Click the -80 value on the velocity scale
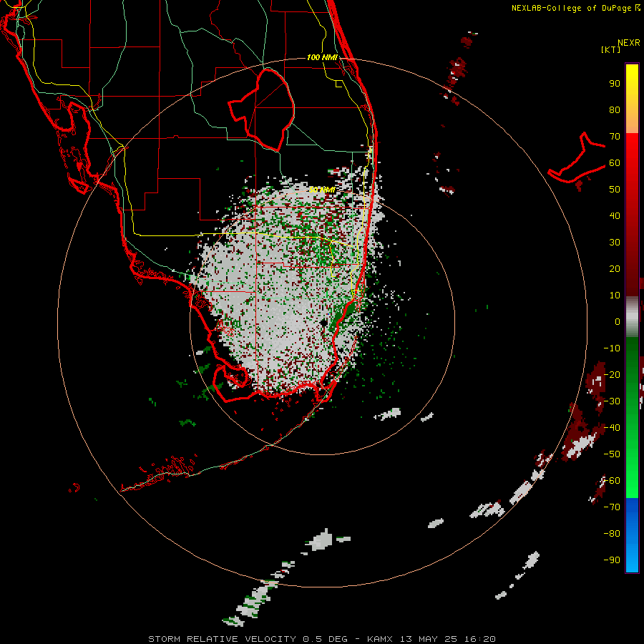644x644 pixels. point(612,534)
